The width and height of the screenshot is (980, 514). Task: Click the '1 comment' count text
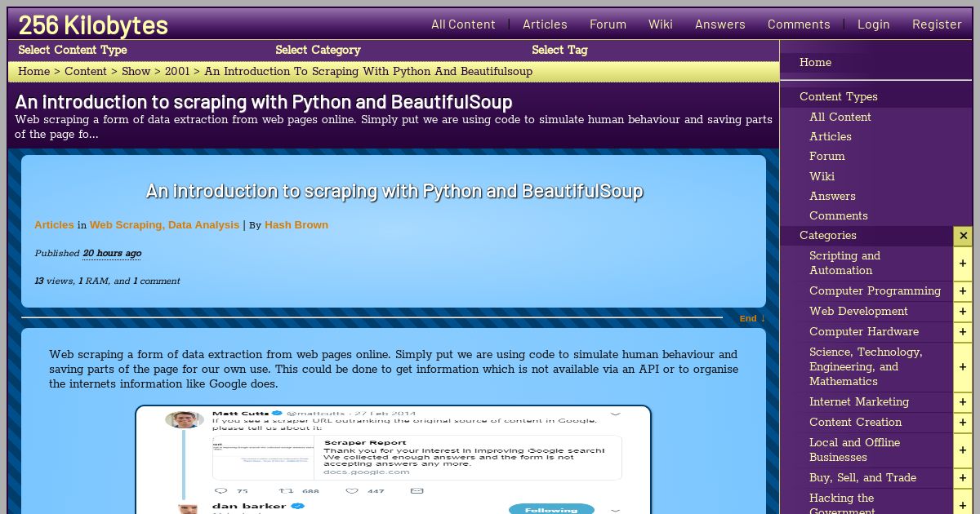click(157, 281)
